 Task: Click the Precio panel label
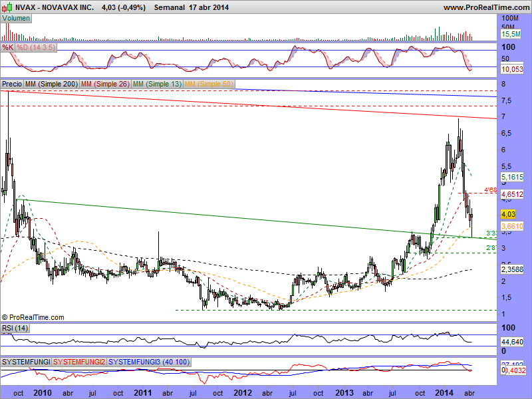click(x=12, y=84)
